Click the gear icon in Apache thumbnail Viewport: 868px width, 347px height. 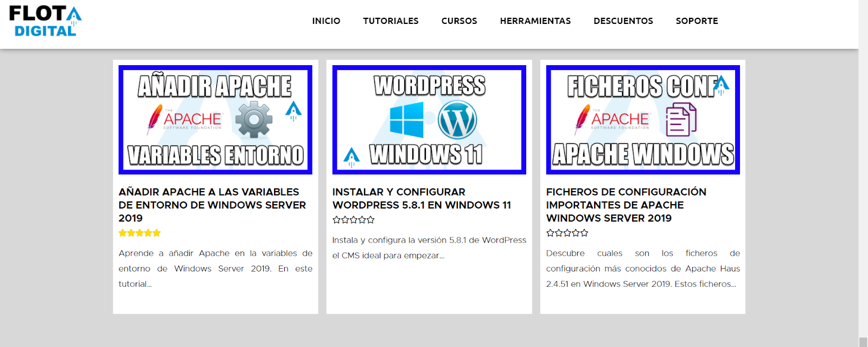point(253,119)
